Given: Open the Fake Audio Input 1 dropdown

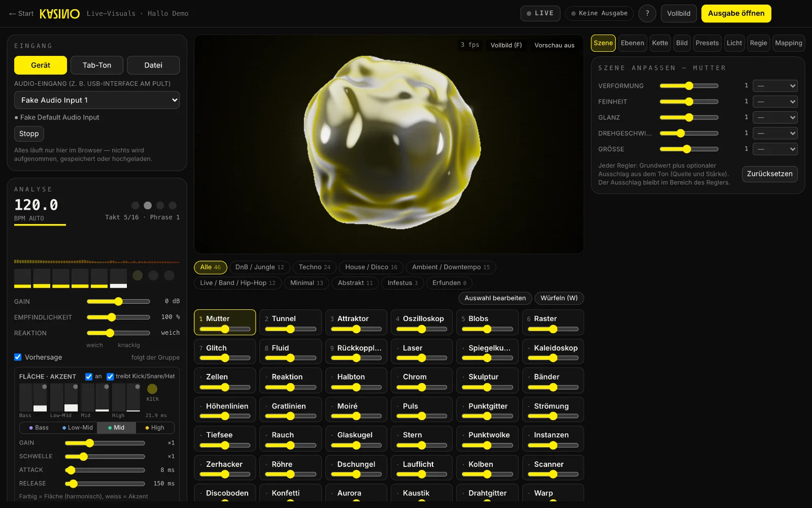Looking at the screenshot, I should coord(97,100).
